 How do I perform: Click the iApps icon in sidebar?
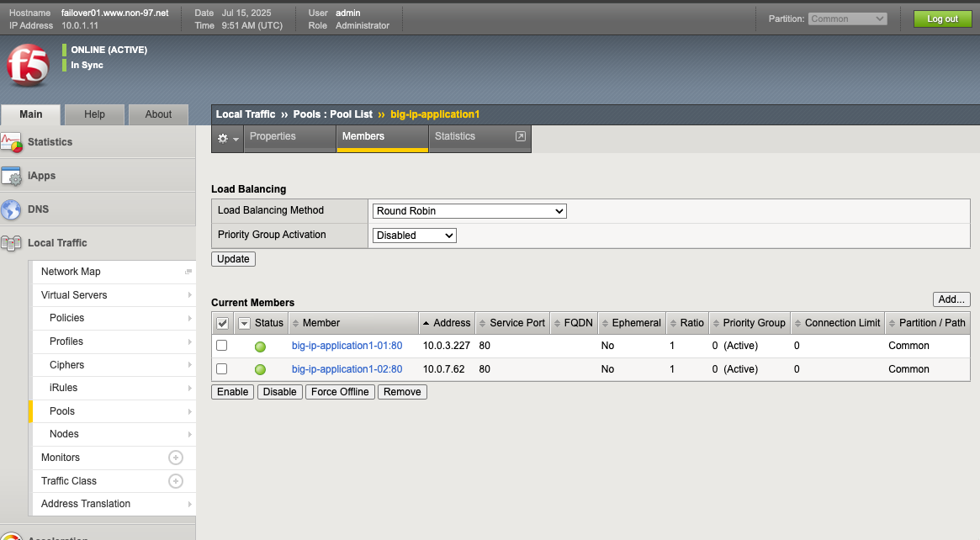(x=11, y=177)
